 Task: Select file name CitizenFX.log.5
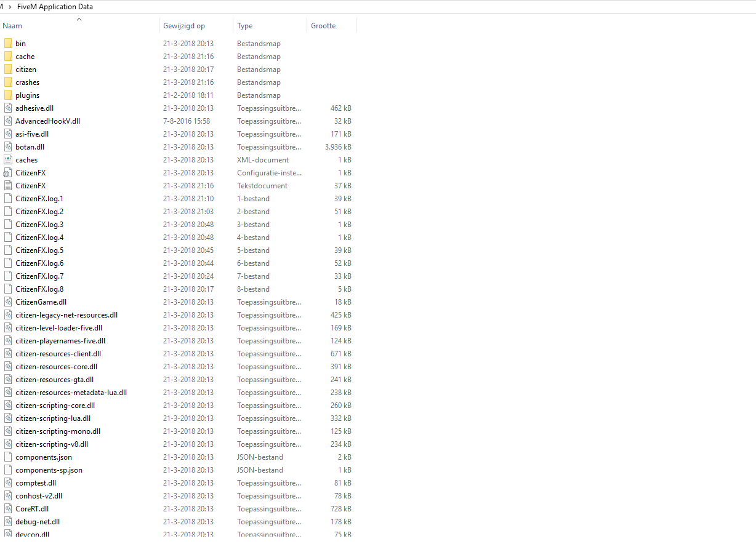[x=39, y=250]
